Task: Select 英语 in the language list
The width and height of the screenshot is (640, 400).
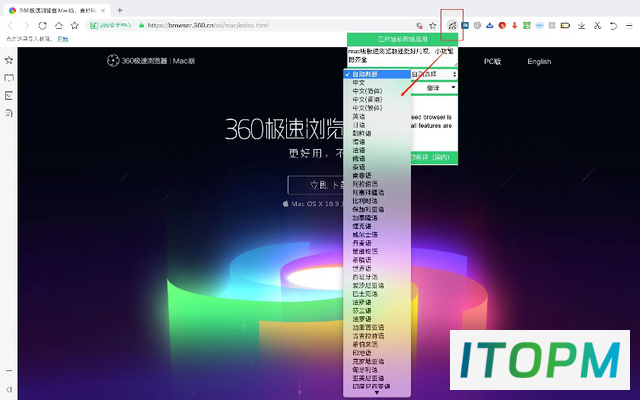Action: tap(377, 116)
